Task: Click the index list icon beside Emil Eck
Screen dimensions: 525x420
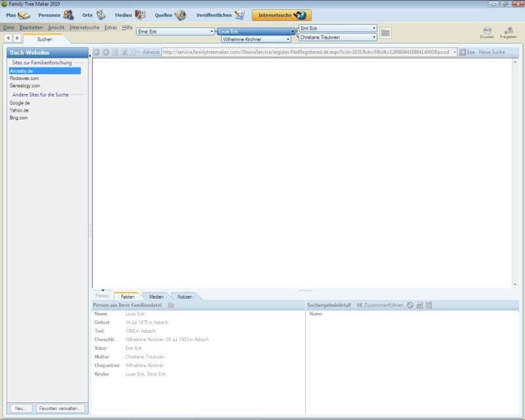Action: tap(385, 33)
